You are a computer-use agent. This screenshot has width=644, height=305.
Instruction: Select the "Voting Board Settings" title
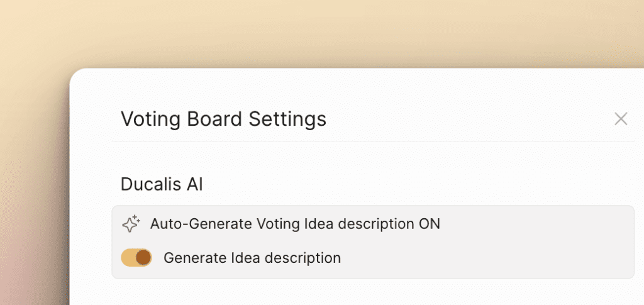pos(223,119)
